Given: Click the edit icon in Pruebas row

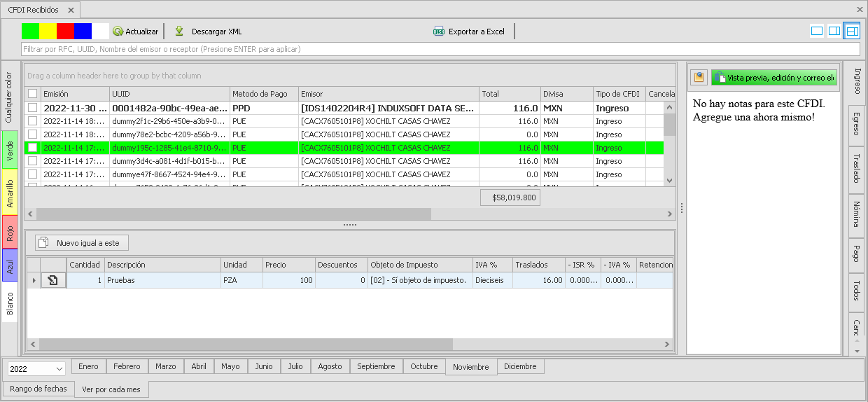Looking at the screenshot, I should [x=53, y=280].
